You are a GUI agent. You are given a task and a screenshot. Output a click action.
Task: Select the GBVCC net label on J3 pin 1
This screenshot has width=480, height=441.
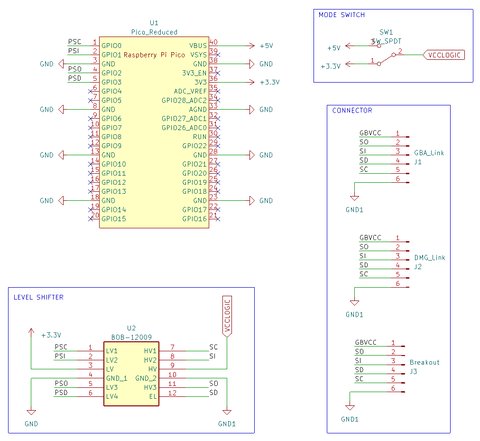[365, 342]
